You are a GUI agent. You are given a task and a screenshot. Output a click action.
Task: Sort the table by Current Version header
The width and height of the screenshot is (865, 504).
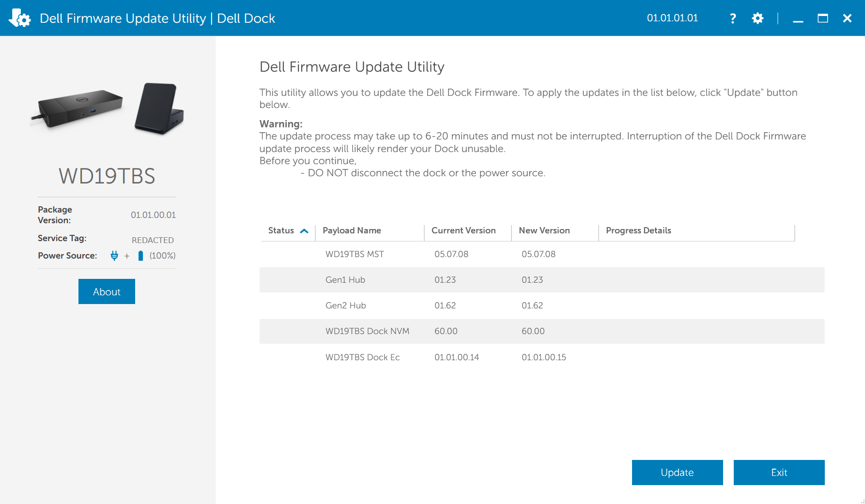tap(463, 230)
